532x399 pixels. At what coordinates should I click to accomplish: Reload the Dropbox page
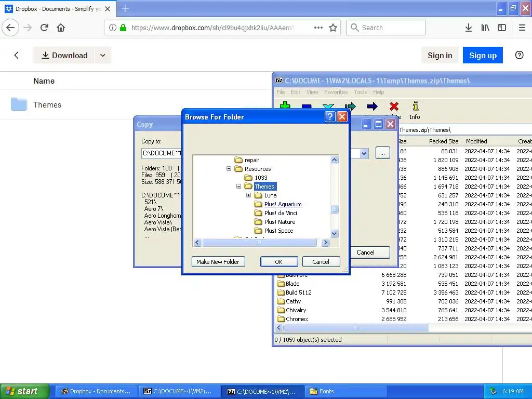coord(44,28)
